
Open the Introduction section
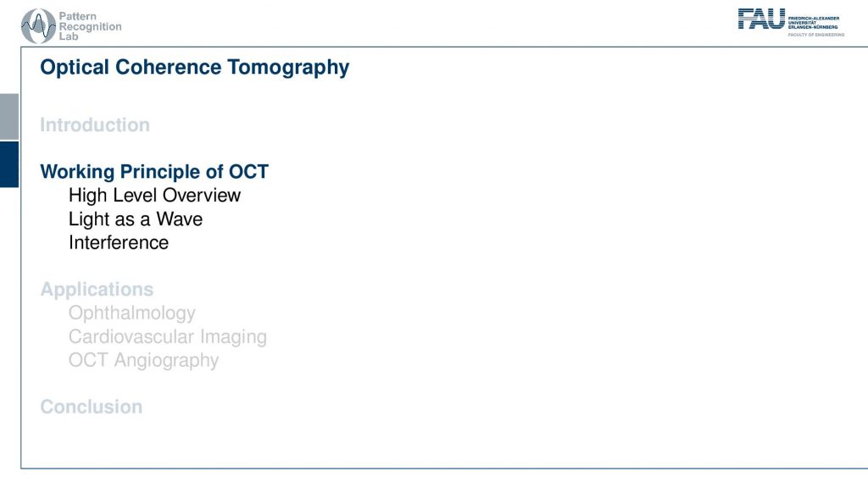95,125
